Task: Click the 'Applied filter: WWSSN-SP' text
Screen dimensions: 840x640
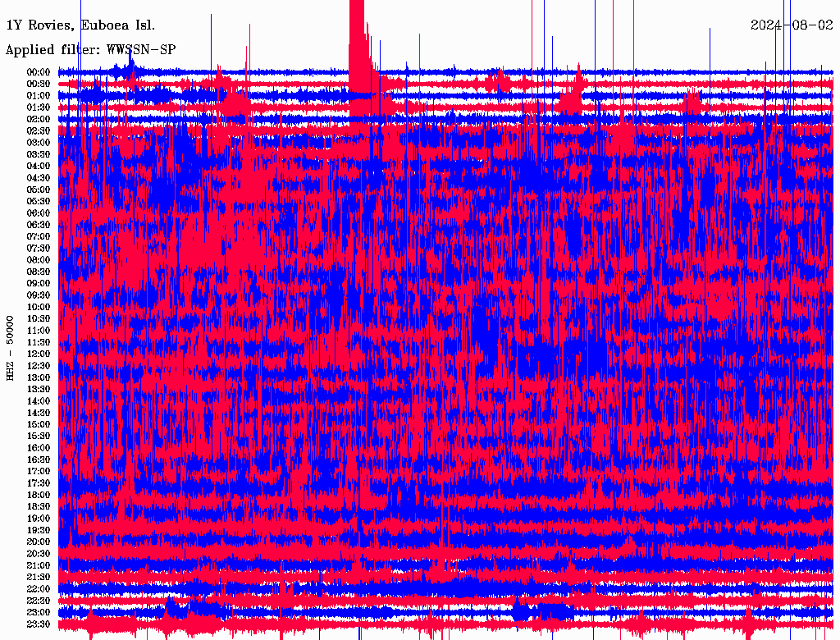Action: (x=90, y=50)
